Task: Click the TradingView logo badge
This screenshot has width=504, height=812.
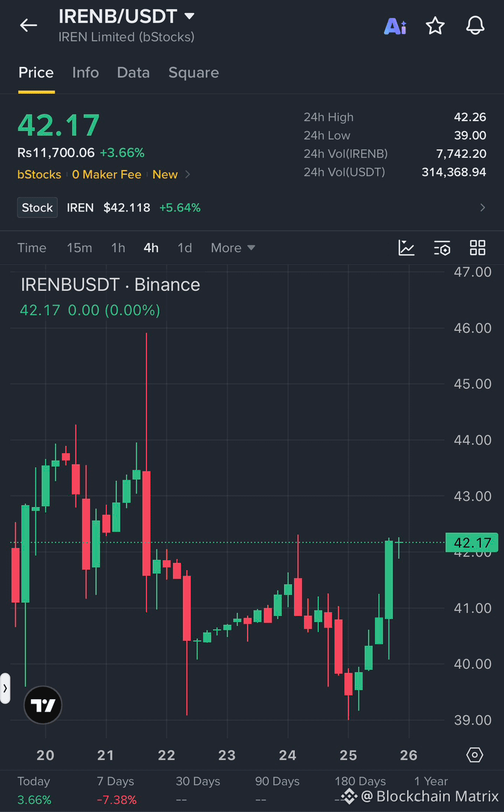Action: coord(43,705)
